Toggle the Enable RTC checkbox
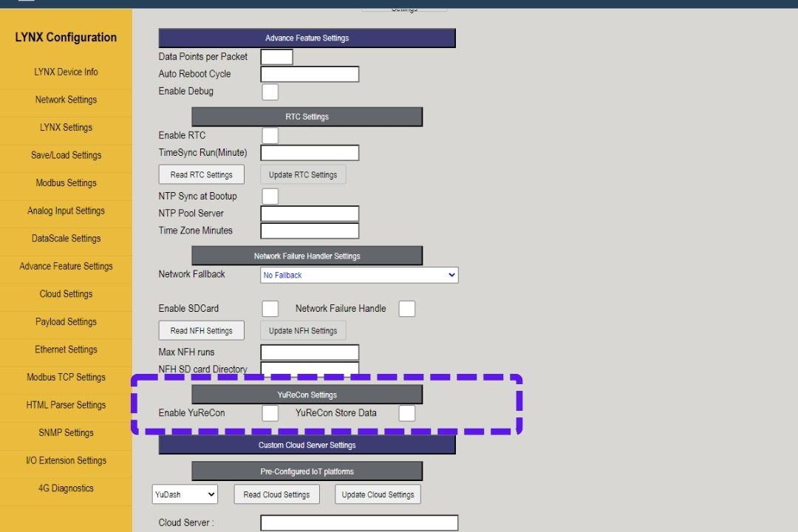 (270, 136)
